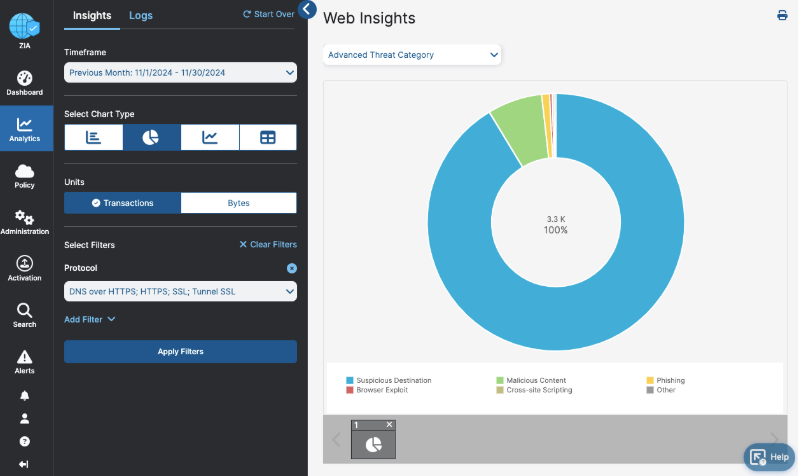
Task: Click the Clear Filters link
Action: (267, 244)
